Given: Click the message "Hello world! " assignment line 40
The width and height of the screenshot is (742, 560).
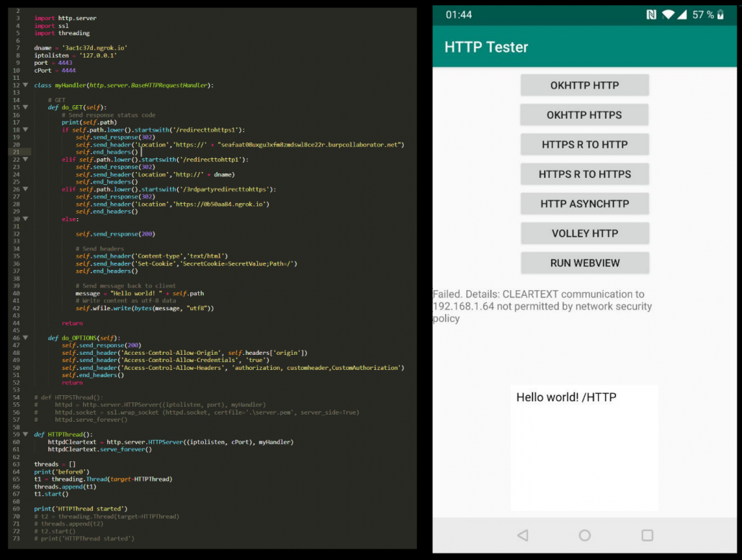Looking at the screenshot, I should [x=140, y=293].
